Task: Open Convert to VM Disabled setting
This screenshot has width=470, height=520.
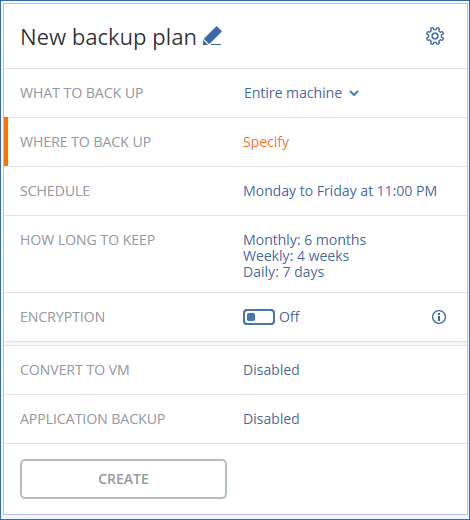Action: coord(271,370)
